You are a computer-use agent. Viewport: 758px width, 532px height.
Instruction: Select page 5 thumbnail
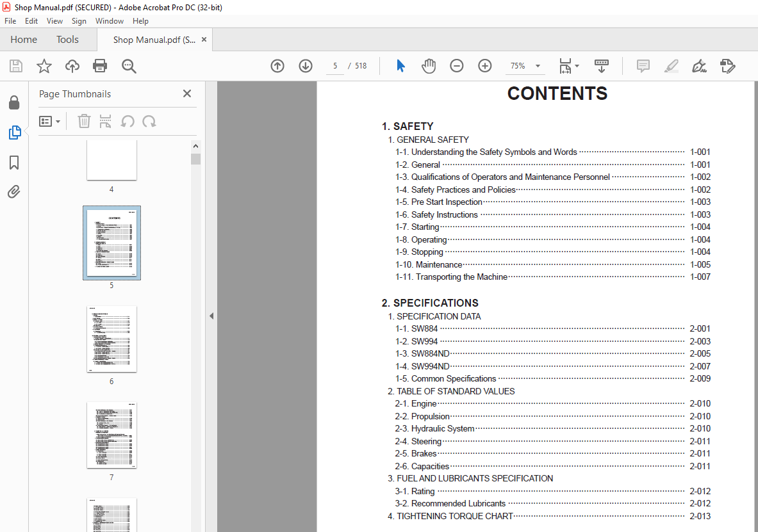[111, 243]
